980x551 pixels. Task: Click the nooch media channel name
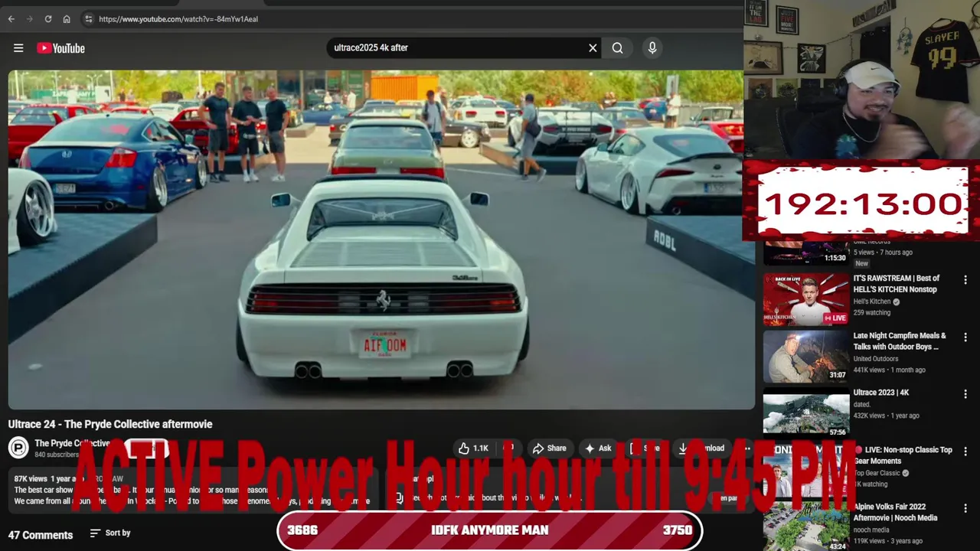871,530
